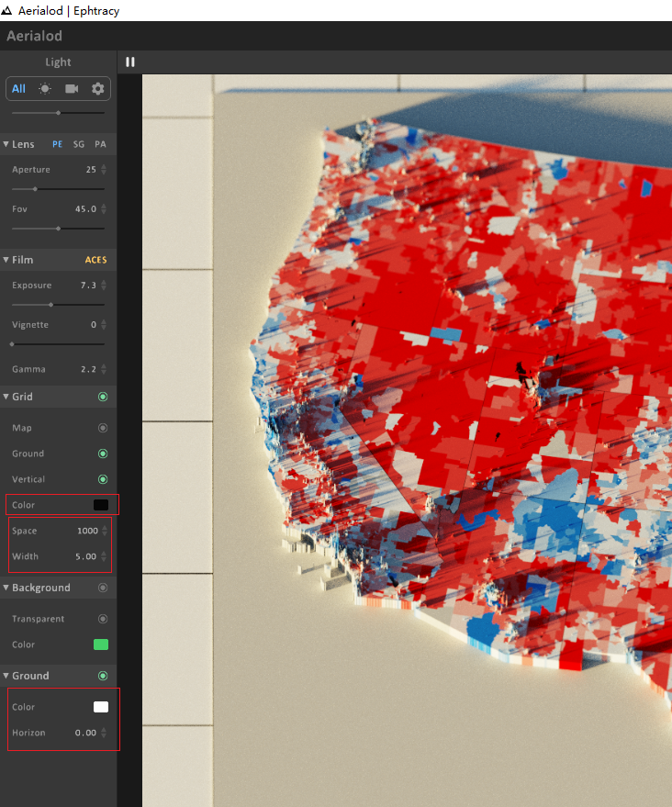Select the PA lens mode
Image resolution: width=672 pixels, height=807 pixels.
(100, 144)
